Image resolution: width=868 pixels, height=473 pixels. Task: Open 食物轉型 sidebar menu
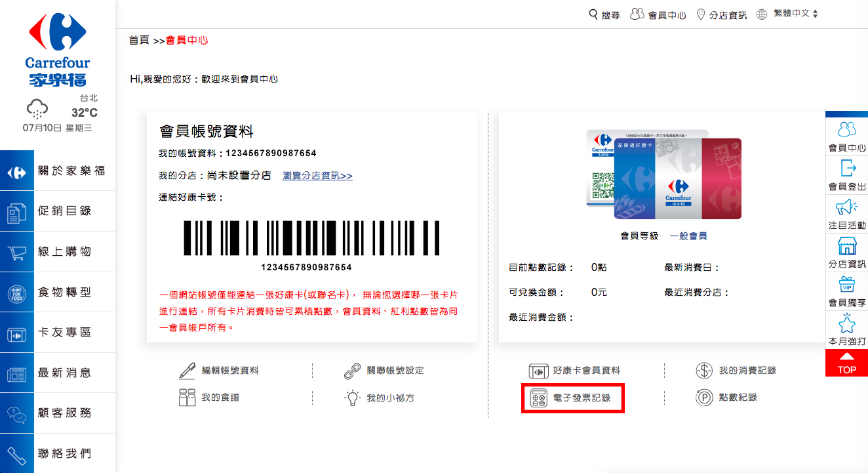coord(58,293)
